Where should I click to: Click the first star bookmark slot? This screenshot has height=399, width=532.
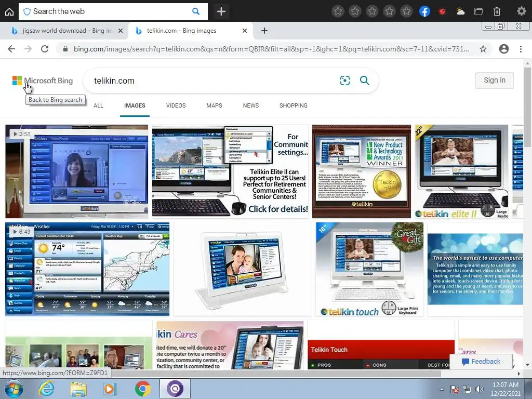pyautogui.click(x=338, y=11)
